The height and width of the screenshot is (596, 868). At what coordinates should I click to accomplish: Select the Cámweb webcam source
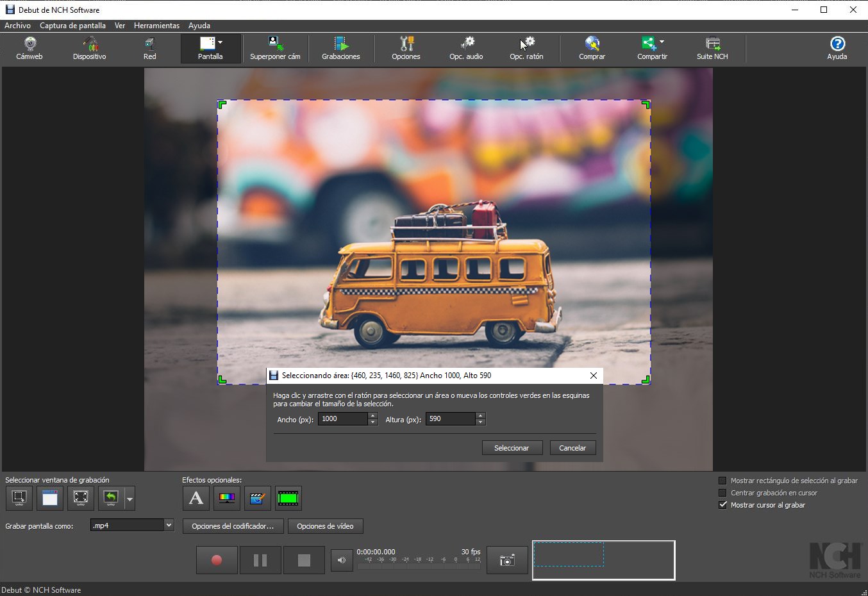pyautogui.click(x=29, y=49)
